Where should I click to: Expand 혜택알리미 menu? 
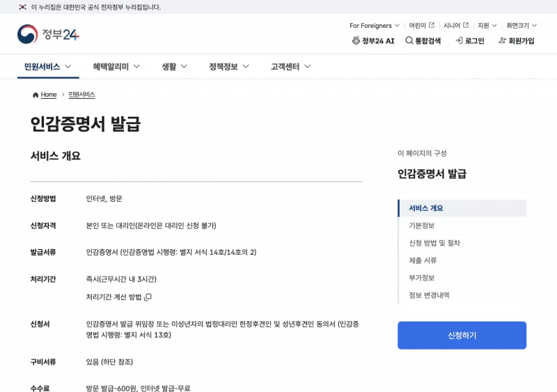(x=116, y=66)
